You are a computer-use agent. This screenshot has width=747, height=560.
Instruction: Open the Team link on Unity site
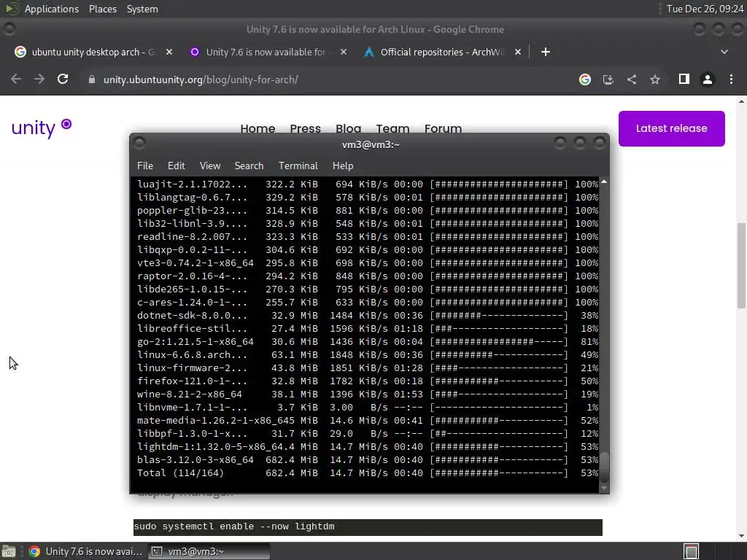point(392,128)
